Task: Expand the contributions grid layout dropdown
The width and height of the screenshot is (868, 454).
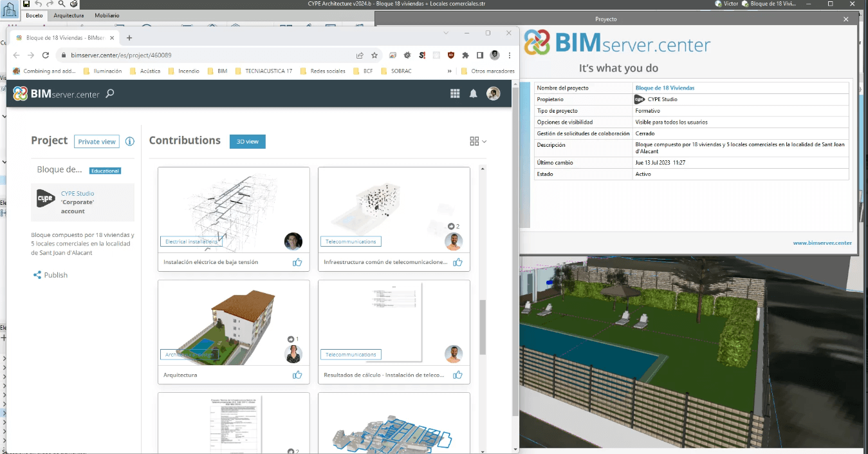Action: point(478,141)
